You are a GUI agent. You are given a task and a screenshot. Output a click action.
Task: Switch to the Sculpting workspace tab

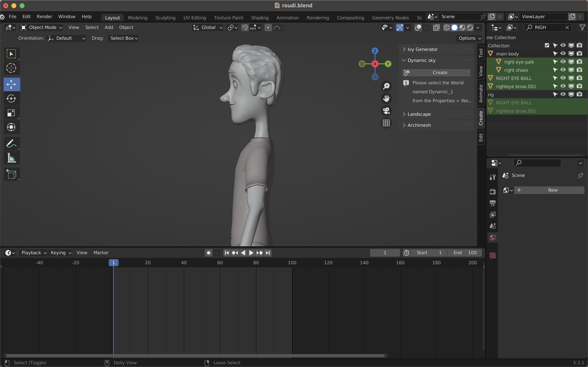coord(165,18)
